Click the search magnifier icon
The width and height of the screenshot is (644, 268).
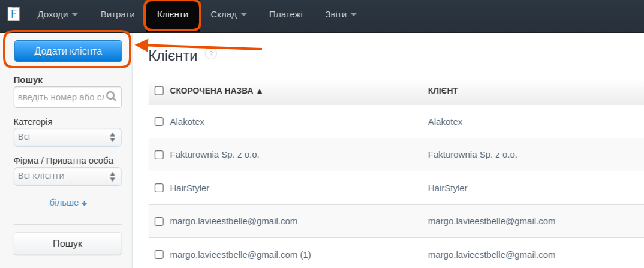click(x=111, y=96)
